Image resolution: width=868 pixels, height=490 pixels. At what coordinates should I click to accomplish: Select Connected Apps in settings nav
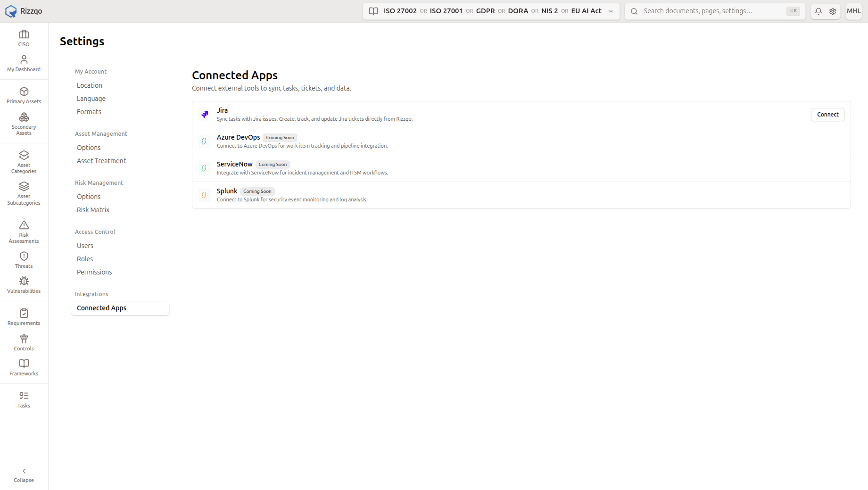click(120, 308)
